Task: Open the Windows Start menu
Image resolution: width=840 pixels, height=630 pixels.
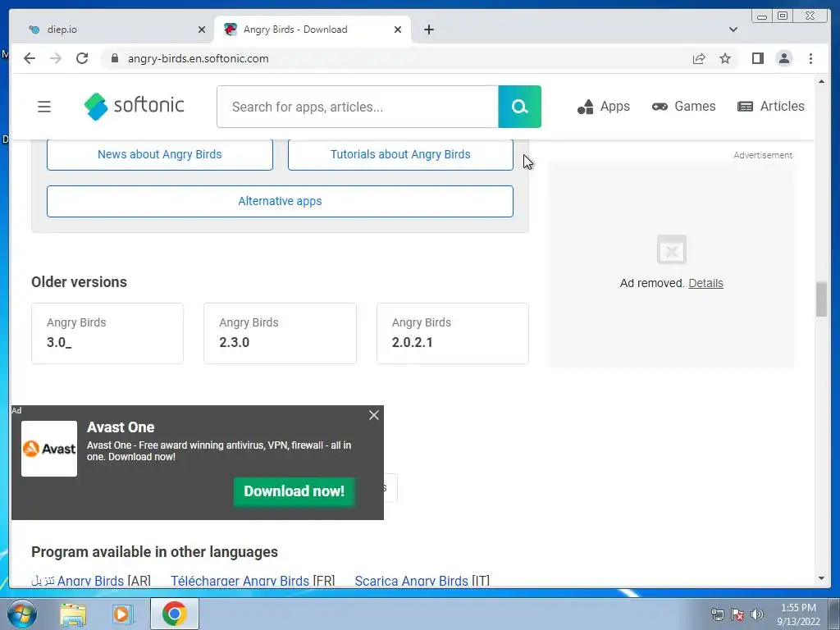Action: coord(22,614)
